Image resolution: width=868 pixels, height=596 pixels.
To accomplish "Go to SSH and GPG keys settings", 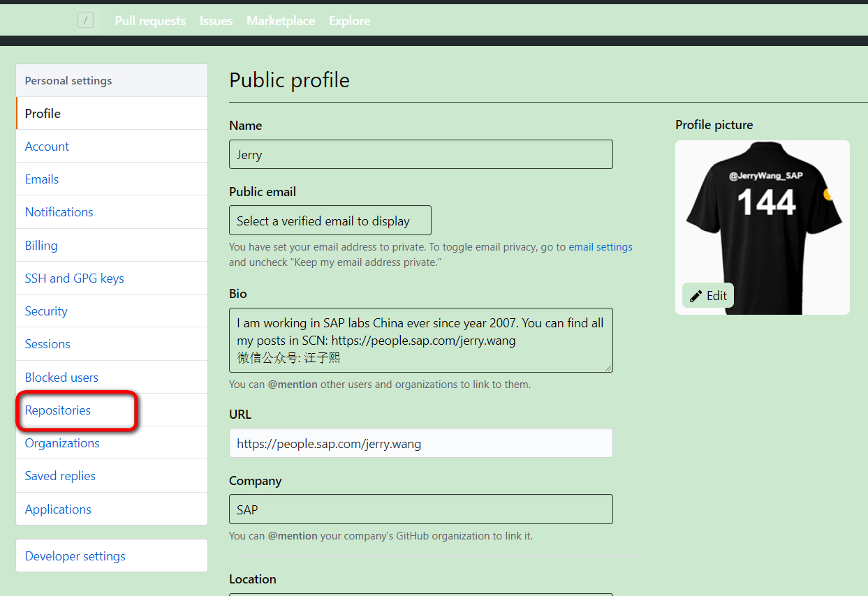I will 75,278.
